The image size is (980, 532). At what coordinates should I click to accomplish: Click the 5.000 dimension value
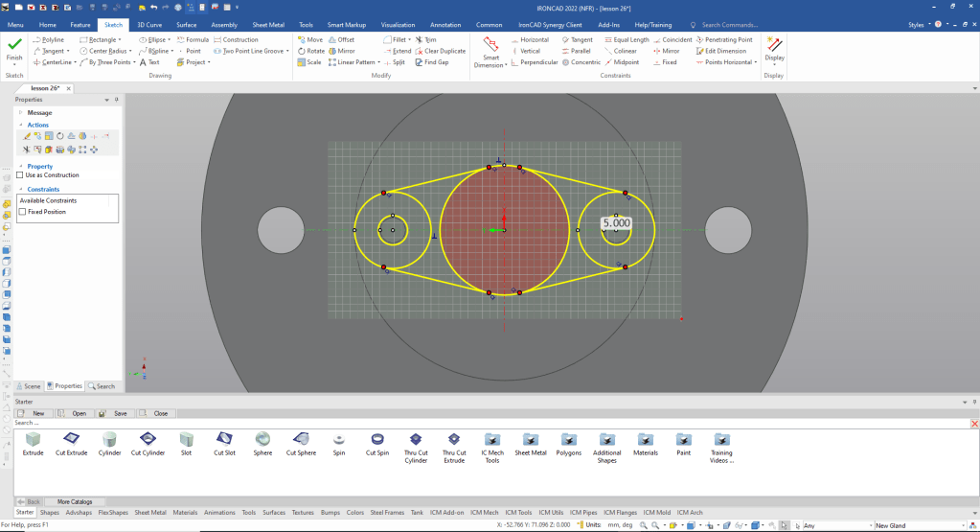(616, 222)
